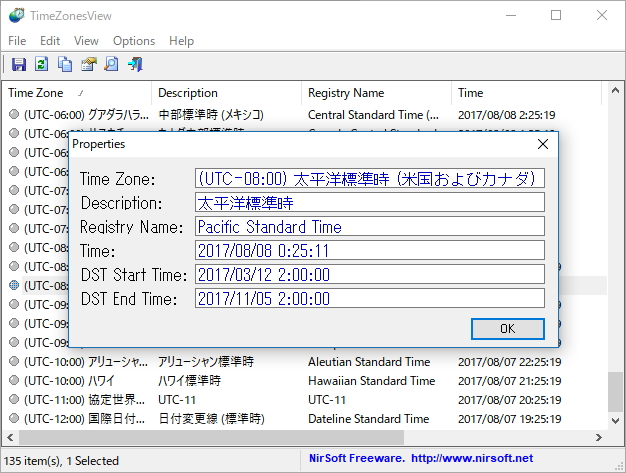626x473 pixels.
Task: Click time cell '2017/08/07 21:25:19'
Action: point(509,380)
